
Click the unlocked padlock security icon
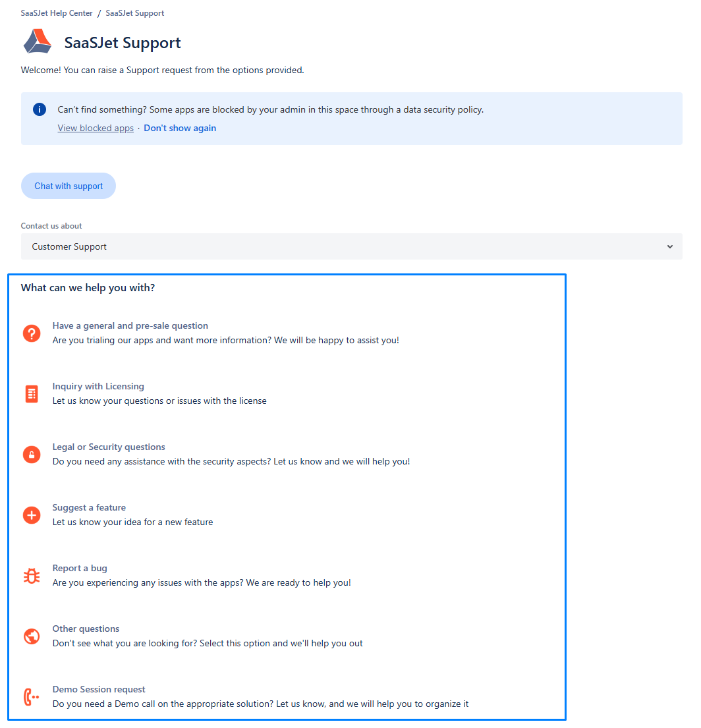coord(32,455)
